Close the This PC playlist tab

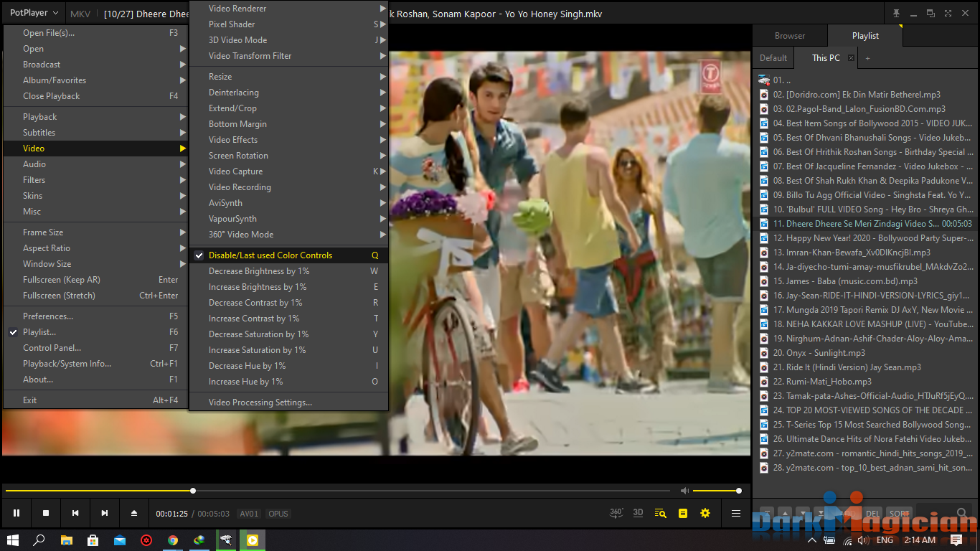pyautogui.click(x=852, y=58)
